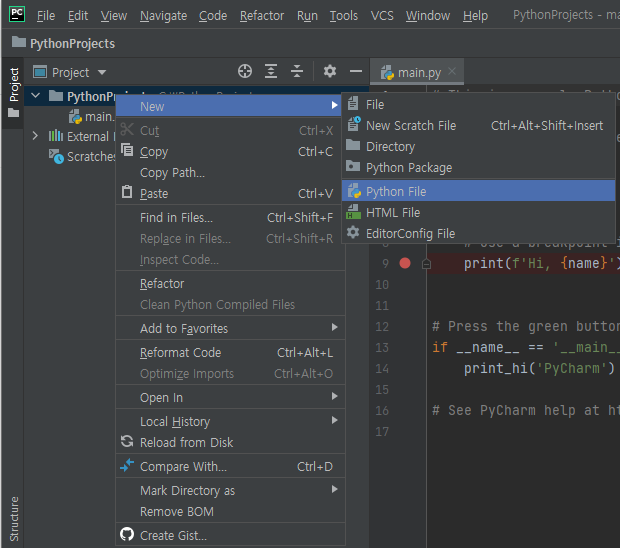Click the folder icon under Project sidebar tab
Viewport: 620px width, 548px height.
tap(14, 113)
